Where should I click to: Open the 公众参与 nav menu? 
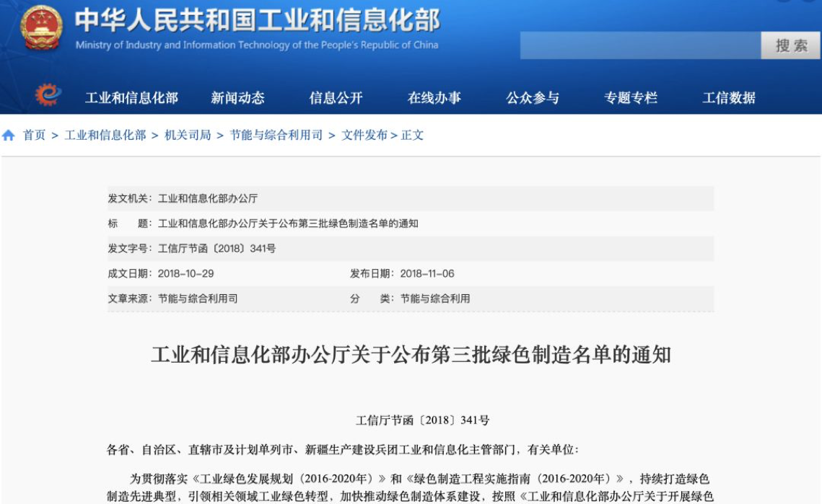point(533,98)
